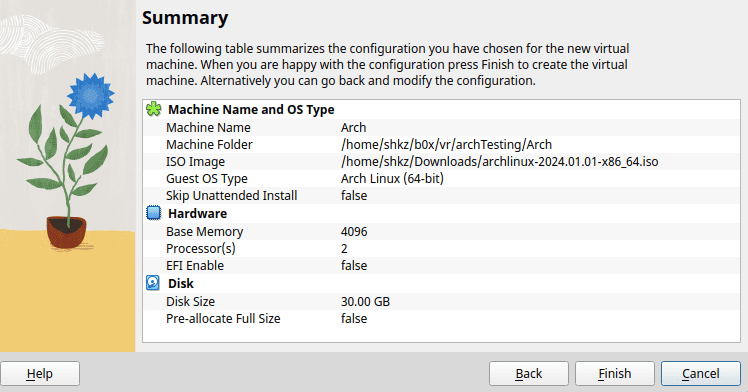Click the blue Hardware chip icon
The image size is (748, 392).
pos(154,213)
